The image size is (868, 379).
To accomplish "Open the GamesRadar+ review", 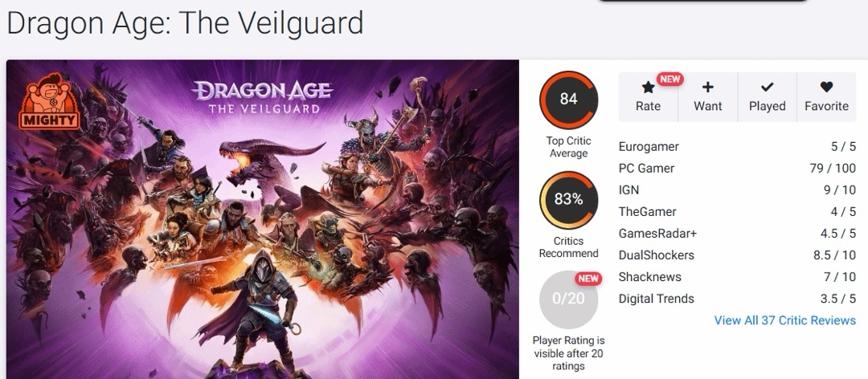I will click(x=737, y=234).
